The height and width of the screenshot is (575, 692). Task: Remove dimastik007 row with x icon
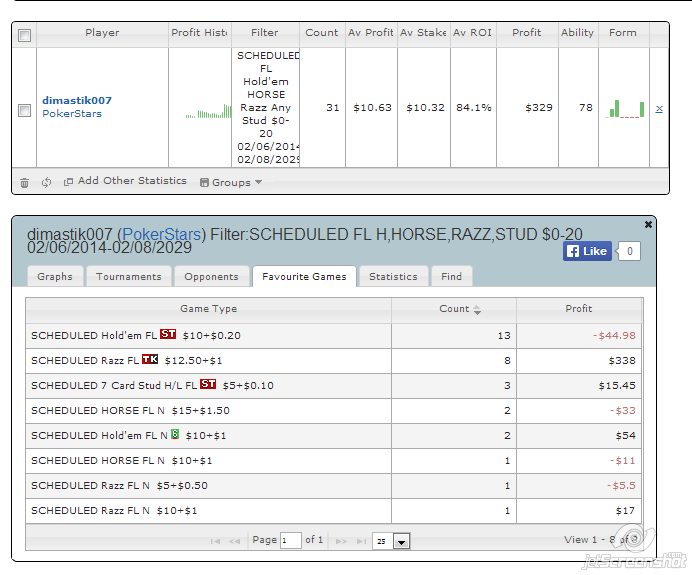[x=659, y=109]
